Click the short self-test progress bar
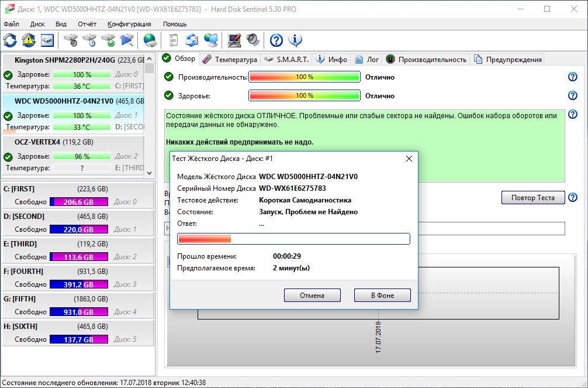588x388 pixels. (293, 239)
